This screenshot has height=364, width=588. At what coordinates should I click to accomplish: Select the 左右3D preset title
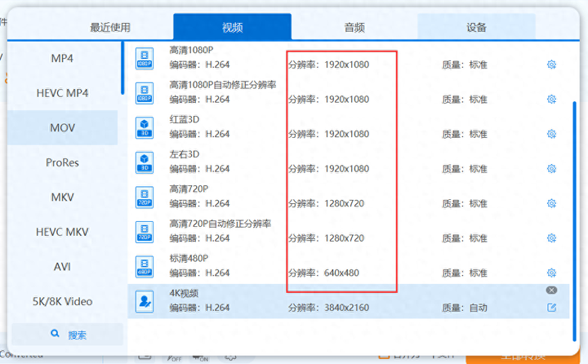[184, 154]
